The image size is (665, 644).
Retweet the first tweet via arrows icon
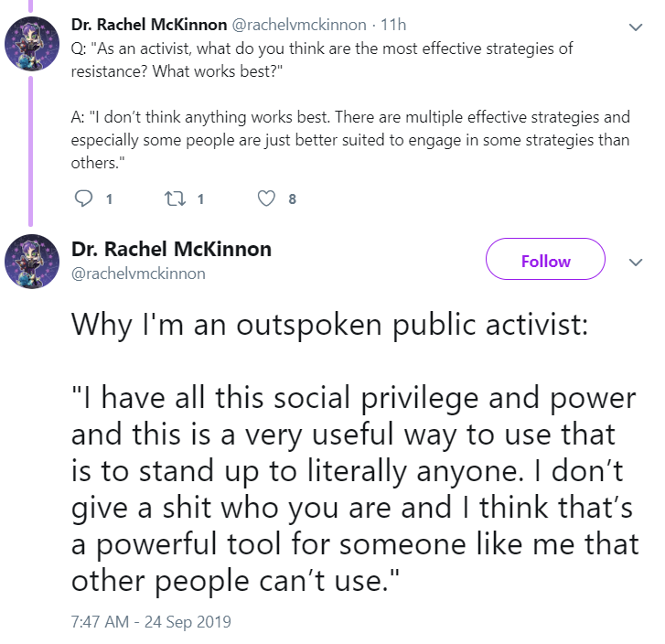tap(175, 199)
